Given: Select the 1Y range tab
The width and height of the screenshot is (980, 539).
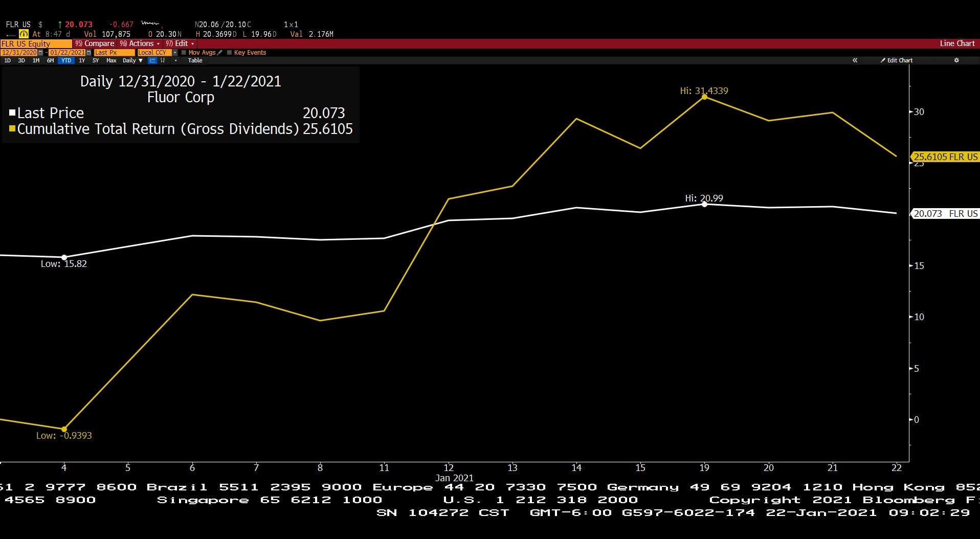Looking at the screenshot, I should click(82, 60).
